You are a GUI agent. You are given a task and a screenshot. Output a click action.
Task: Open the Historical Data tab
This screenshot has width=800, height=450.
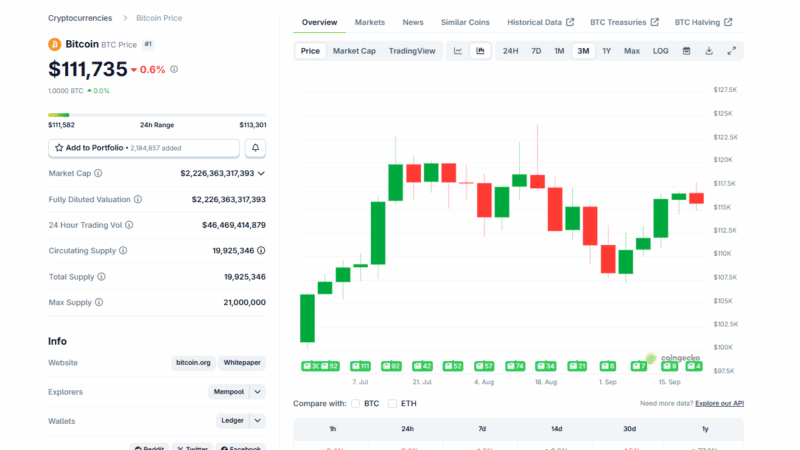pyautogui.click(x=540, y=22)
